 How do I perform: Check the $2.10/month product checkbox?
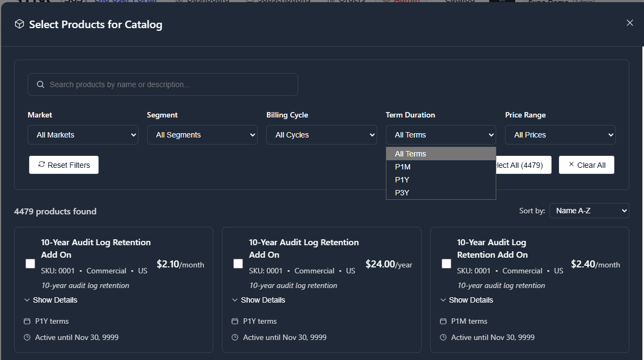[30, 264]
